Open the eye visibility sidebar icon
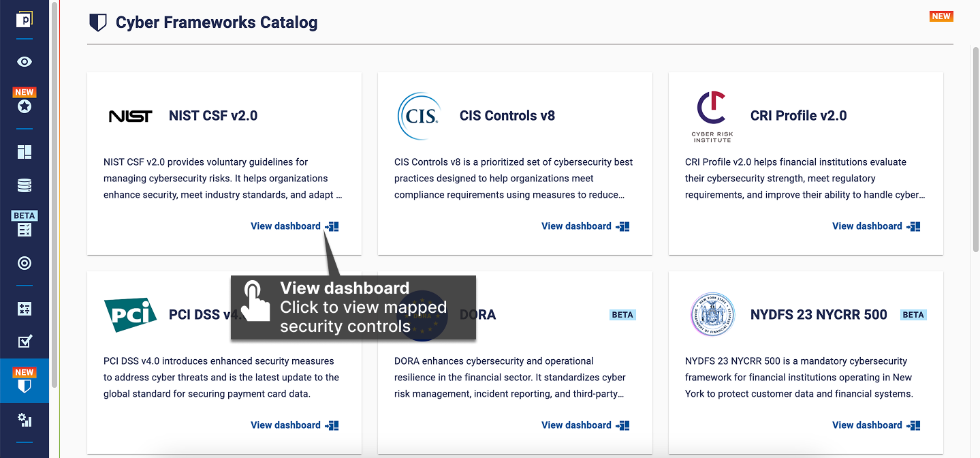This screenshot has width=980, height=458. 25,62
